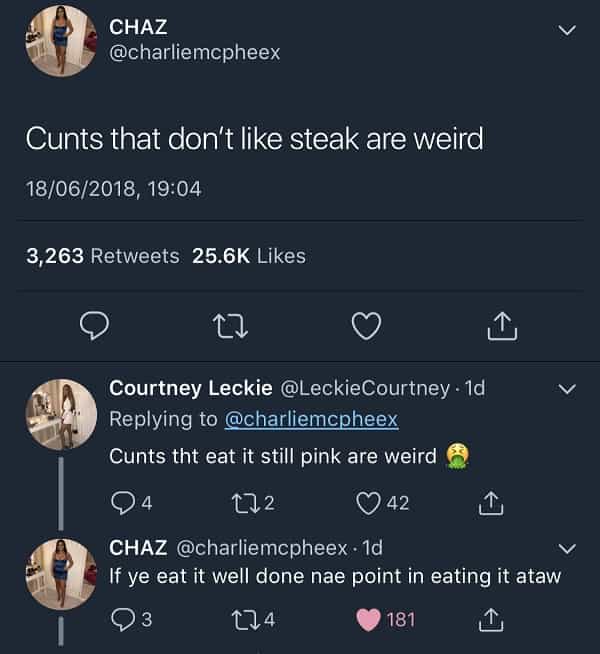This screenshot has height=654, width=600.
Task: Reply to the main steak tweet
Action: tap(93, 326)
